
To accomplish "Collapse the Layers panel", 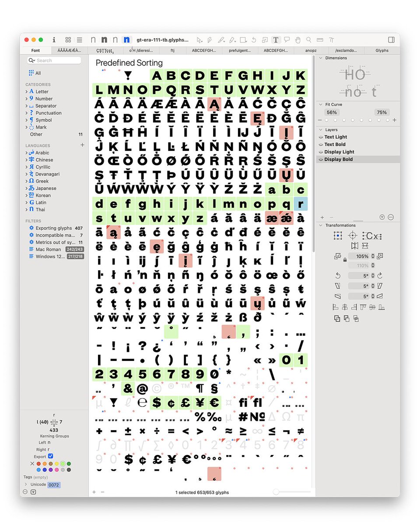I will (x=321, y=130).
